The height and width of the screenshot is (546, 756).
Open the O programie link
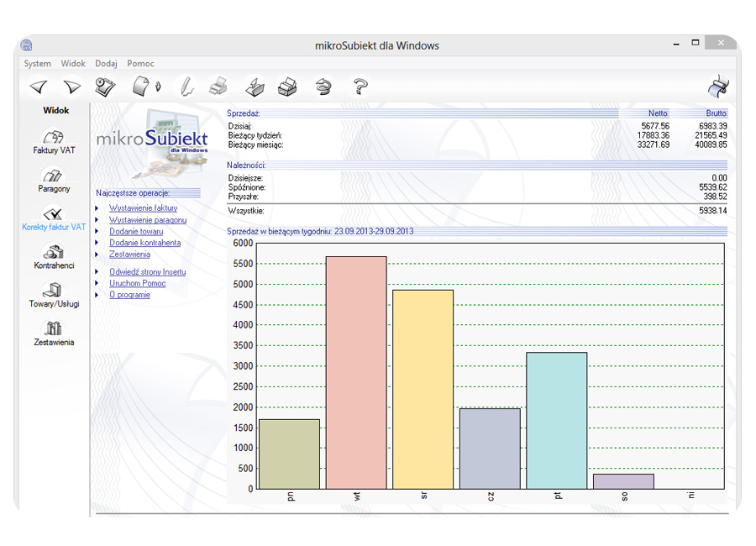click(129, 295)
